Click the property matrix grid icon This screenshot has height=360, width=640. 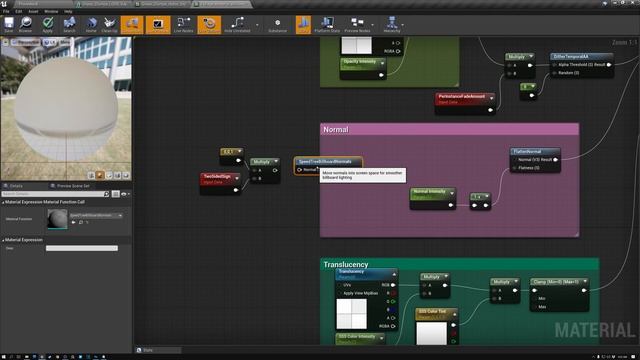(x=116, y=194)
